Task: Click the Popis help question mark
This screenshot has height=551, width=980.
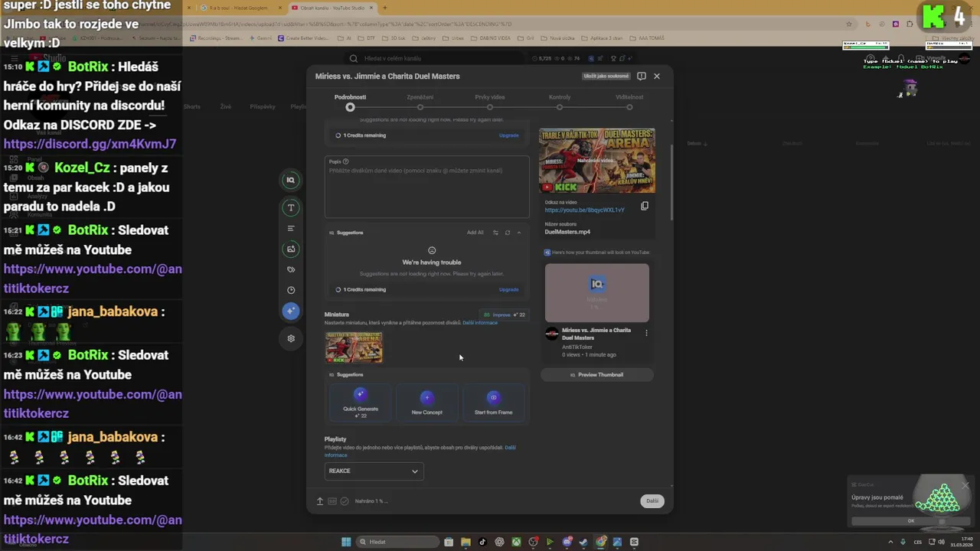Action: (x=346, y=161)
